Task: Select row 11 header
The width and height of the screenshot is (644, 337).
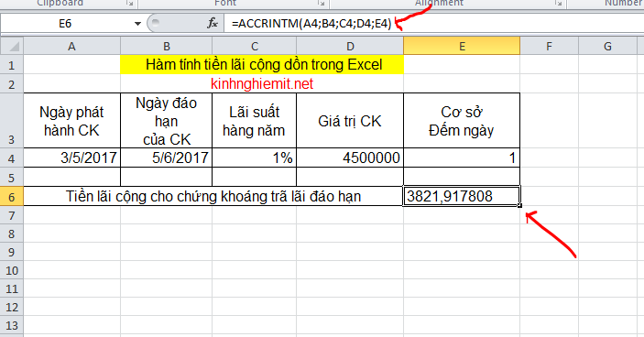Action: pyautogui.click(x=12, y=288)
